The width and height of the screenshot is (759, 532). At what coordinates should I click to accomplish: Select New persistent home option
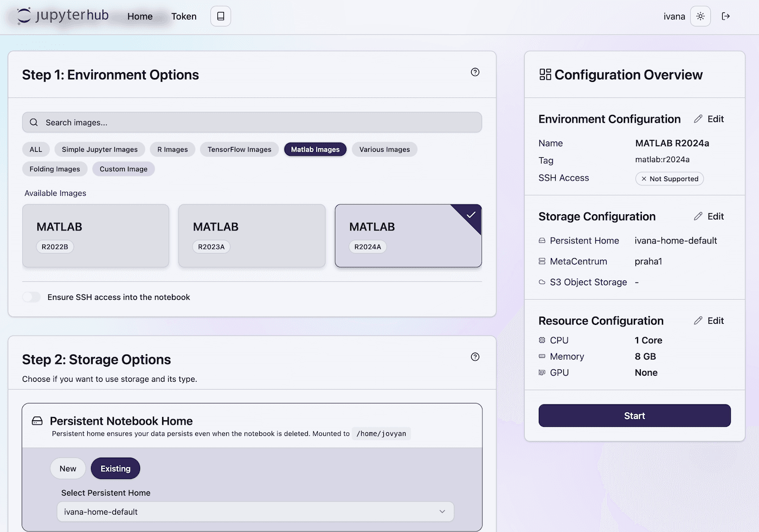click(68, 469)
